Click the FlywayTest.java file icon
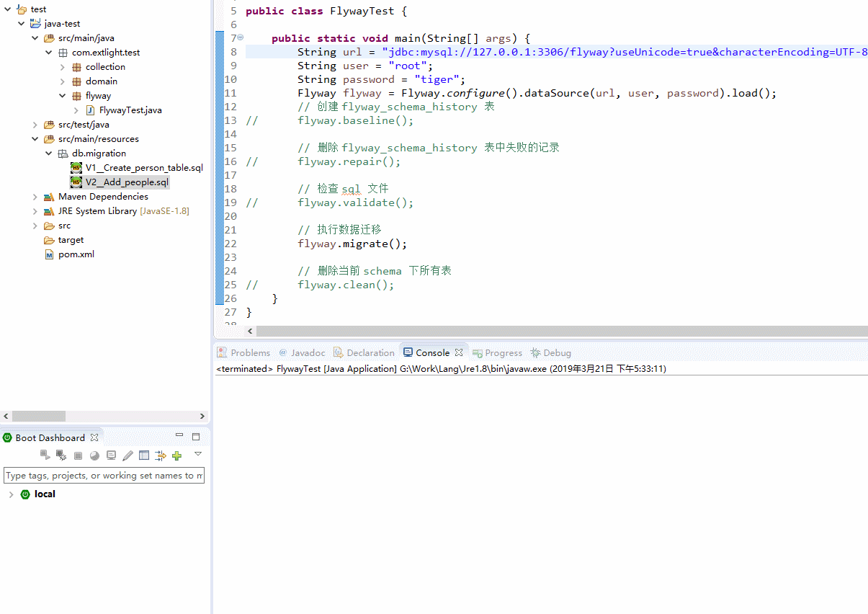The image size is (868, 614). coord(91,110)
